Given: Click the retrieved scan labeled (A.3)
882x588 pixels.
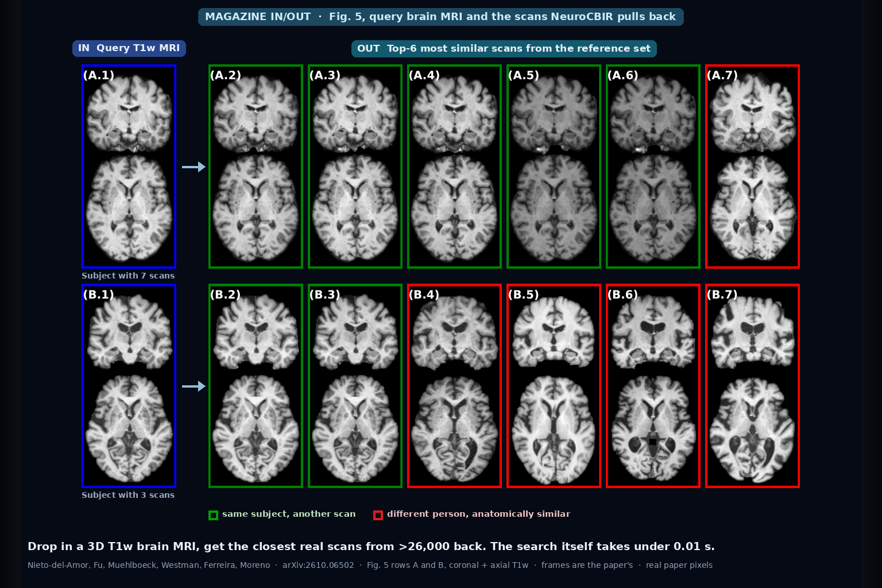Looking at the screenshot, I should coord(355,167).
